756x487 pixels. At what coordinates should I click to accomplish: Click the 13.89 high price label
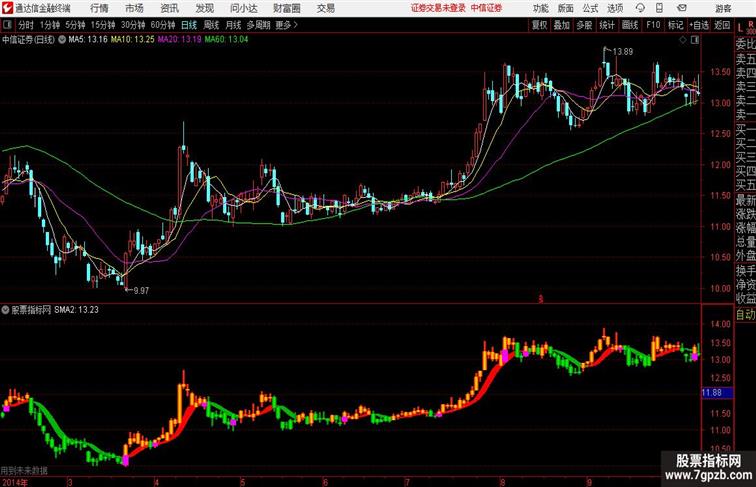622,52
